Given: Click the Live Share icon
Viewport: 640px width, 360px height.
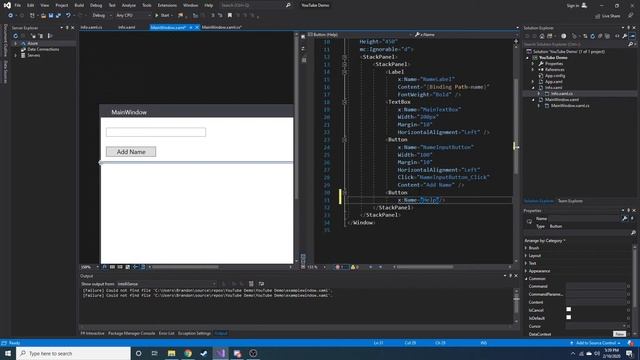Looking at the screenshot, I should [598, 16].
